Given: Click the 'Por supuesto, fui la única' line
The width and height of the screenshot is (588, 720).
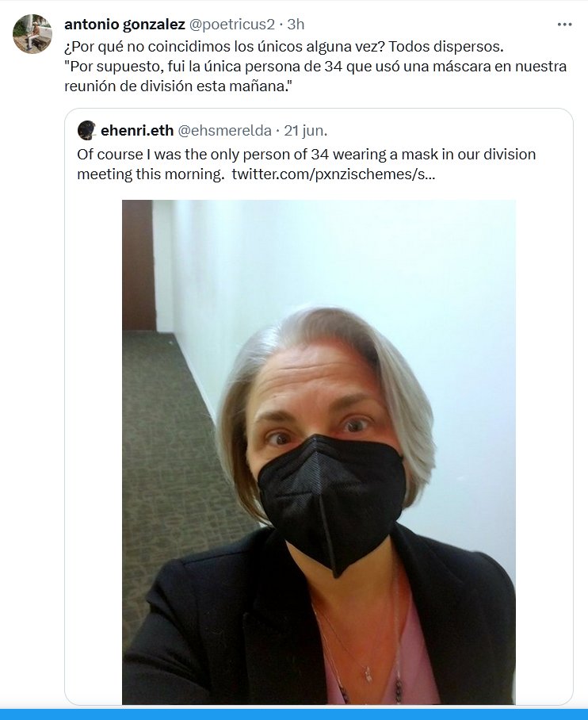Looking at the screenshot, I should [315, 67].
